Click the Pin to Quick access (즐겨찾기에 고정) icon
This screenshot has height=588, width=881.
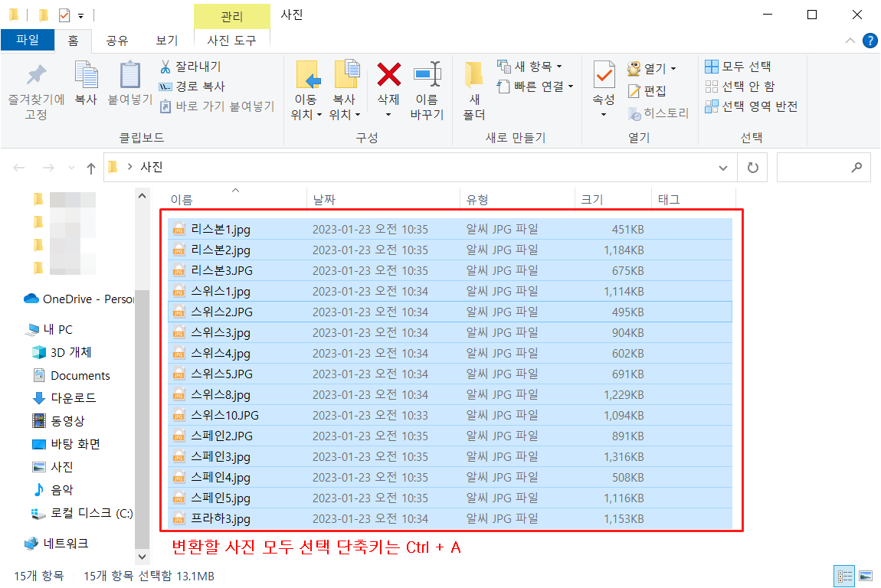[x=36, y=75]
